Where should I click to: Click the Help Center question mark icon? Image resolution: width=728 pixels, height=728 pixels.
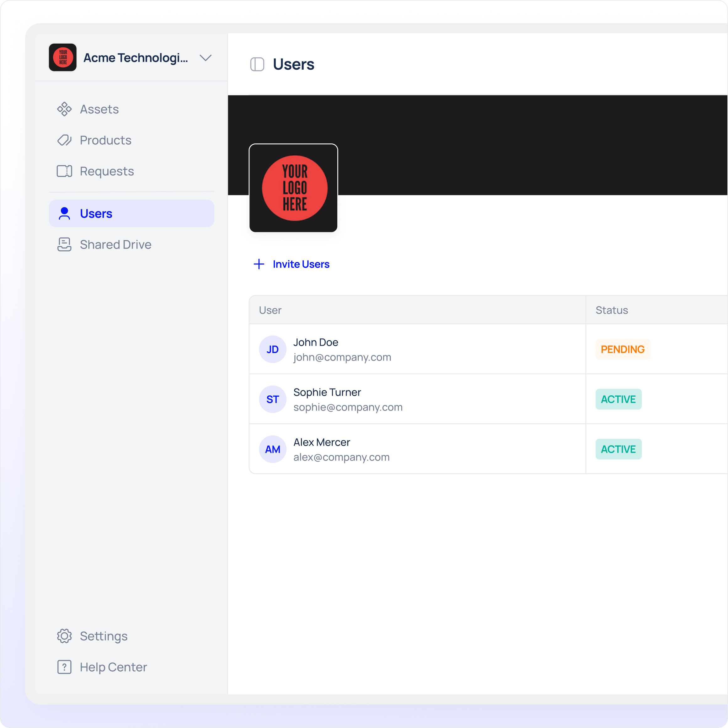point(64,667)
